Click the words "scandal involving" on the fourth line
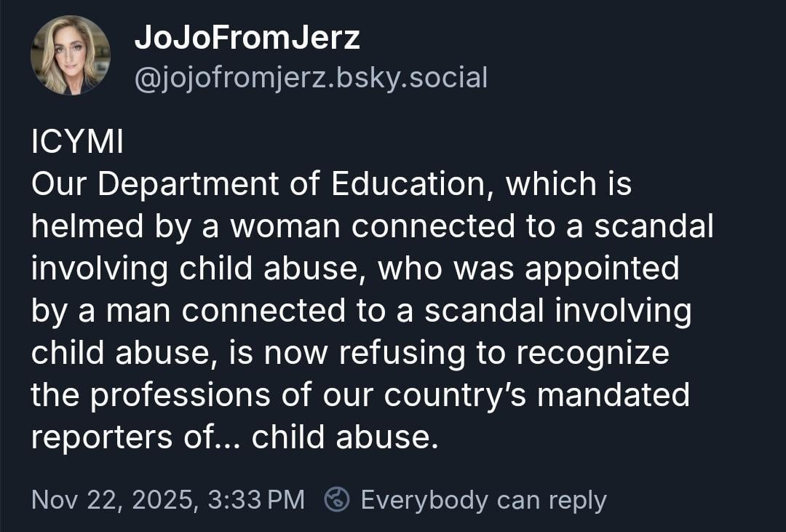Image resolution: width=786 pixels, height=532 pixels. coord(557,311)
